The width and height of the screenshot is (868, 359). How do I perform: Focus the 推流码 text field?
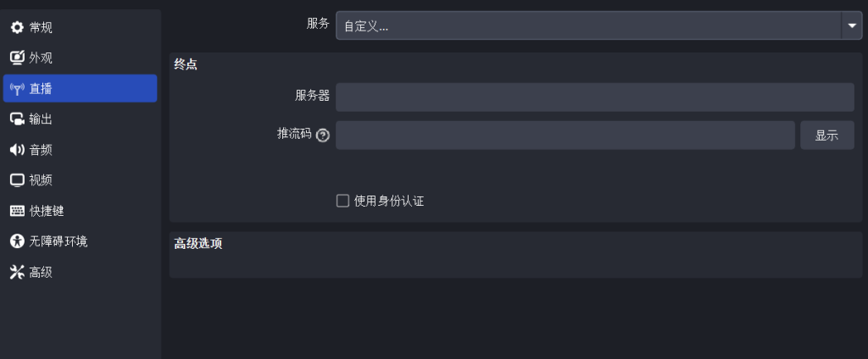click(x=565, y=135)
